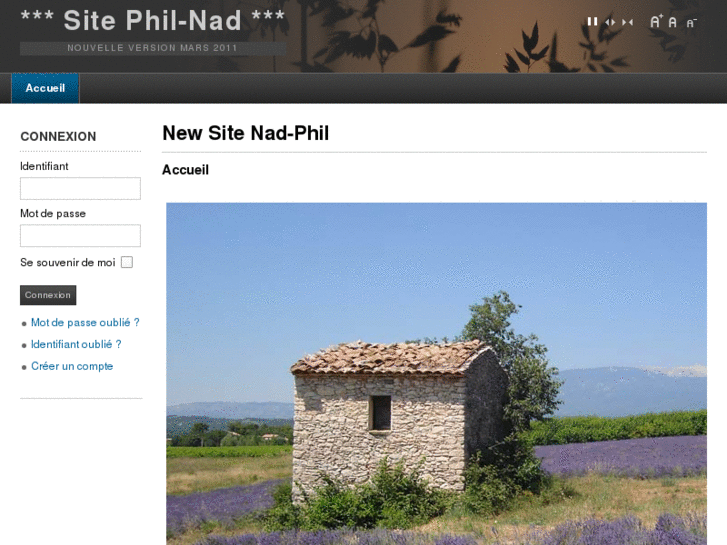Widen the page layout using the outward-pointing arrows icon

pos(610,22)
